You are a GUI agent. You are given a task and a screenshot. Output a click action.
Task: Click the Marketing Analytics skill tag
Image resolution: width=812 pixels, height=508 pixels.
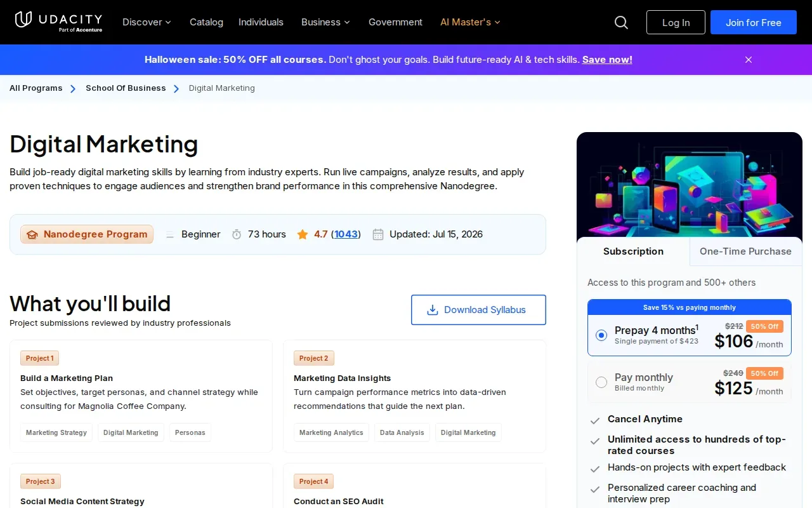[x=331, y=432]
